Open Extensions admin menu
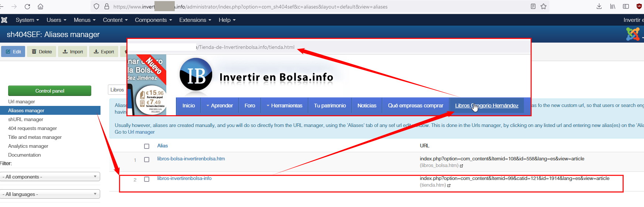 tap(195, 20)
